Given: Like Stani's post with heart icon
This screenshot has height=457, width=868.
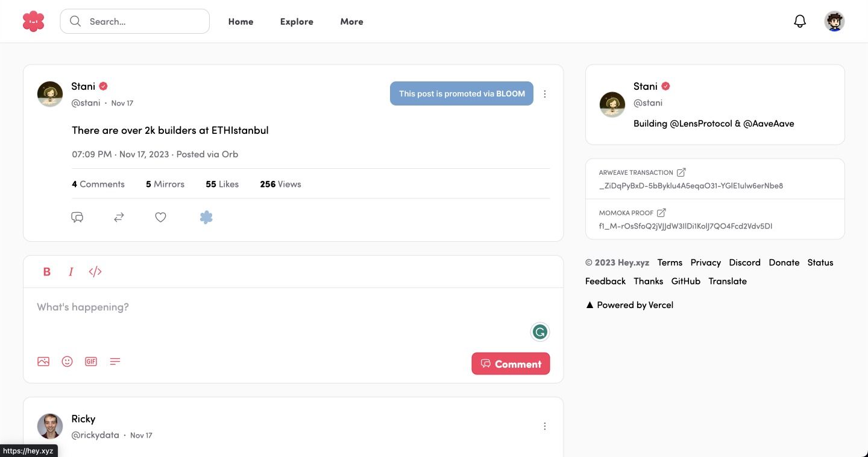Looking at the screenshot, I should (x=160, y=217).
